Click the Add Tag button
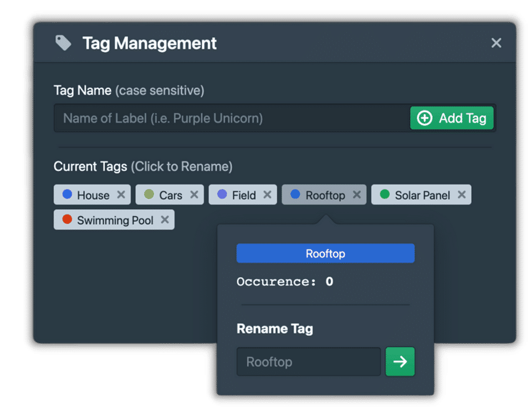Screen dimensions: 532x416 [x=452, y=118]
